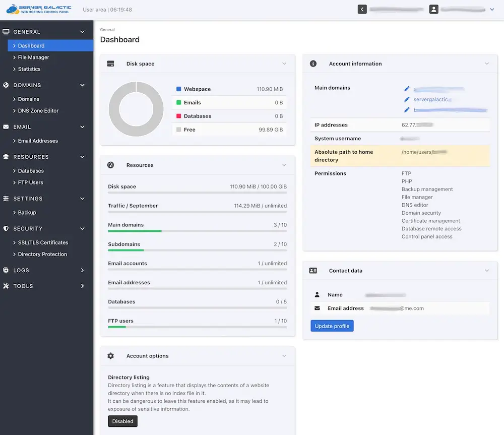Click the back arrow icon in header
This screenshot has height=435, width=504.
[362, 9]
